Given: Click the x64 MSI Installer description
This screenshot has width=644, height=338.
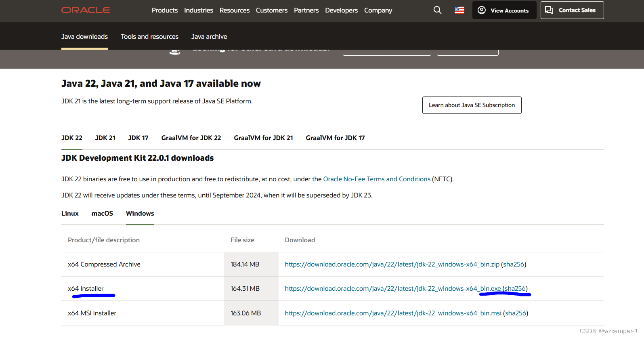Looking at the screenshot, I should pos(92,313).
